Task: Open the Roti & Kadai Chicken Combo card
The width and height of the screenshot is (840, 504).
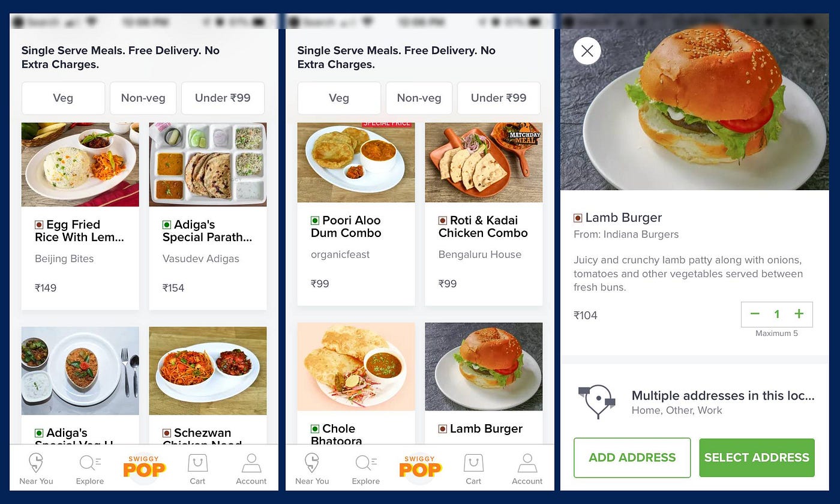Action: (x=484, y=214)
